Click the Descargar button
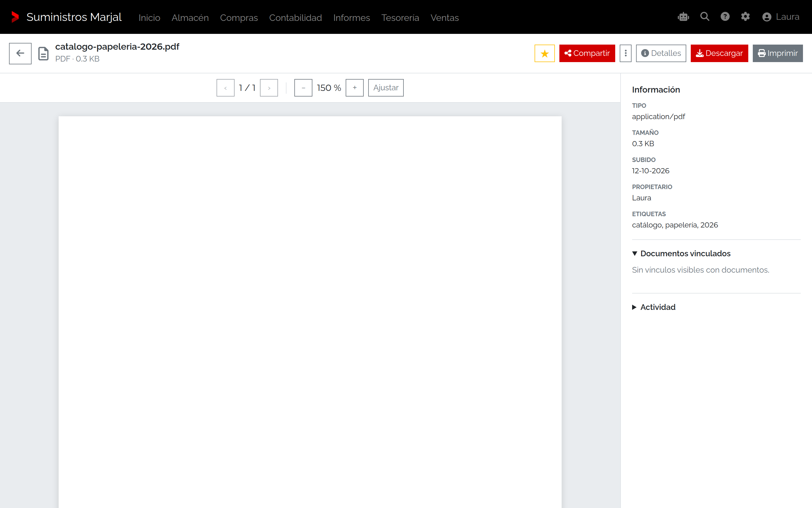812x508 pixels. [x=719, y=53]
